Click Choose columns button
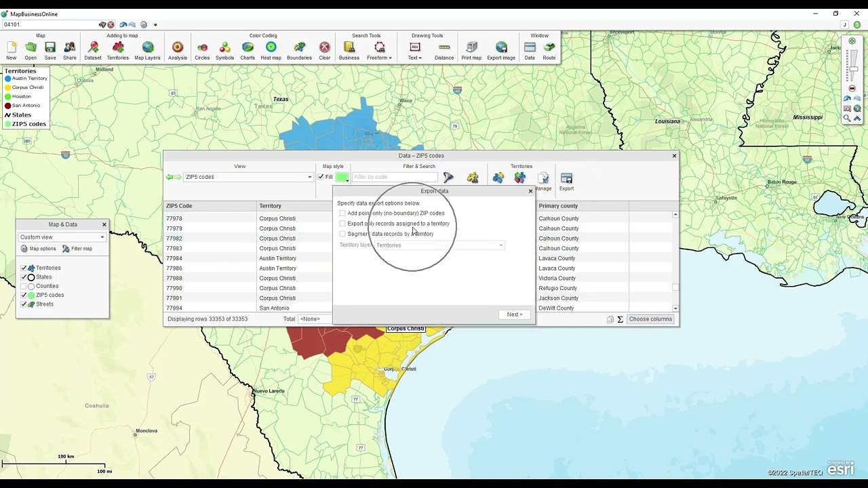 coord(650,319)
